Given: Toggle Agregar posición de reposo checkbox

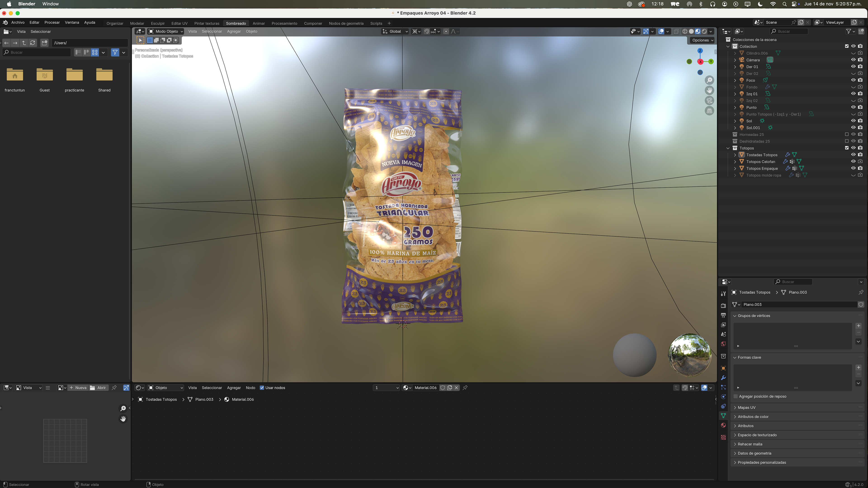Looking at the screenshot, I should pos(736,396).
